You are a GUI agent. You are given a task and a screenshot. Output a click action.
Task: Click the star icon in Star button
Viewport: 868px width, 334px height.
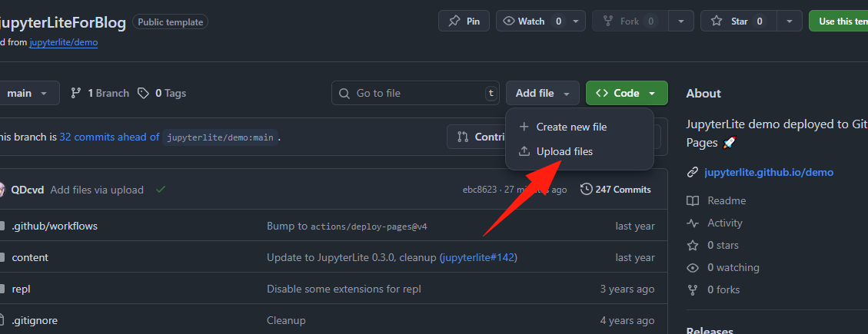[717, 21]
